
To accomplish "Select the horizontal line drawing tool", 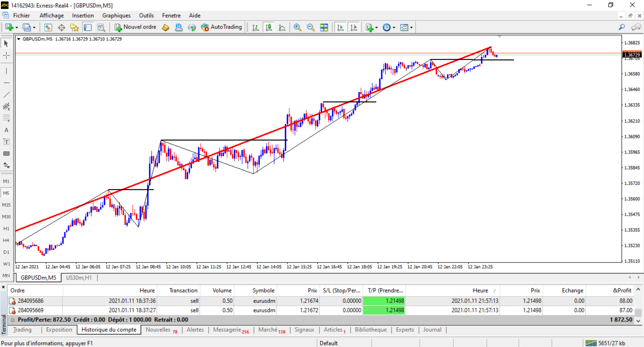I will (6, 83).
